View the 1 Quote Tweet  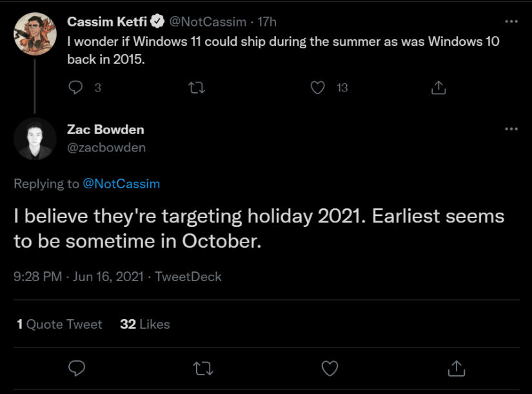[x=59, y=324]
